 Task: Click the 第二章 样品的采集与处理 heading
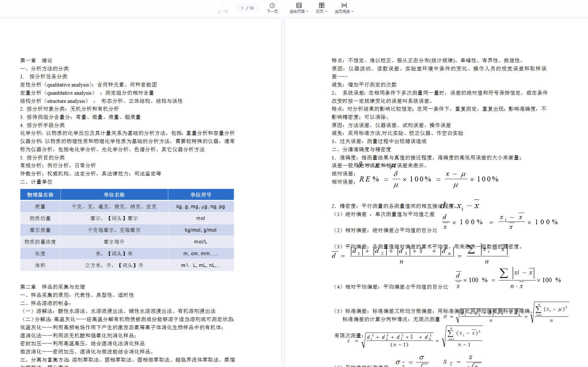[x=52, y=287]
